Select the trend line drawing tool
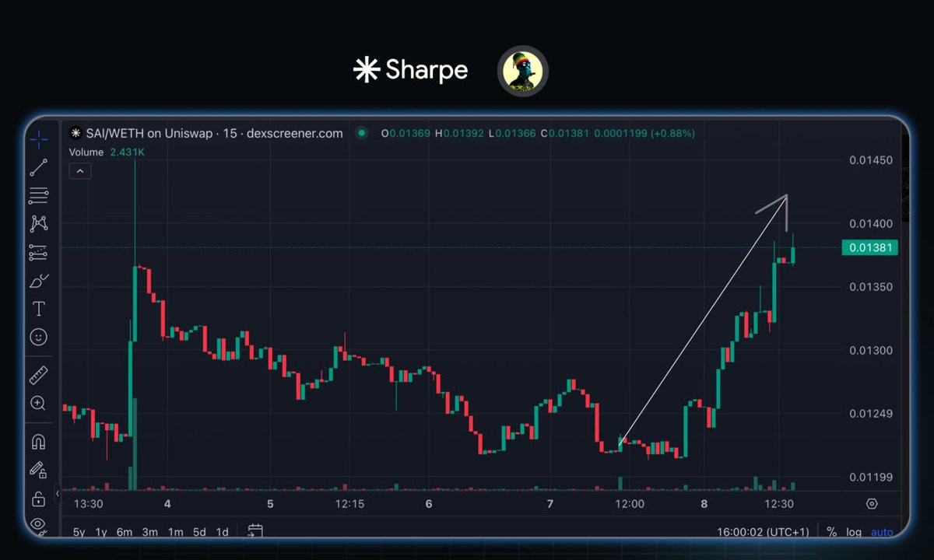 click(x=38, y=167)
